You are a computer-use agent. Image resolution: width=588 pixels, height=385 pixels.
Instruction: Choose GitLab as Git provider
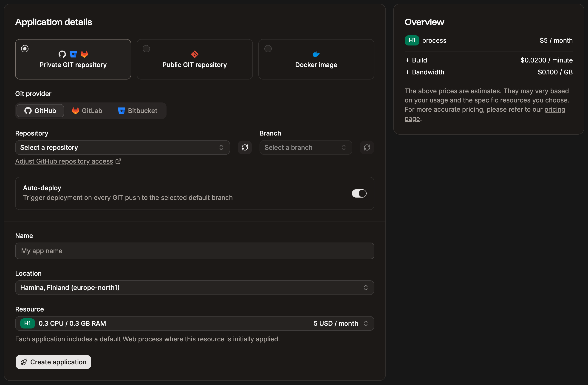coord(87,111)
